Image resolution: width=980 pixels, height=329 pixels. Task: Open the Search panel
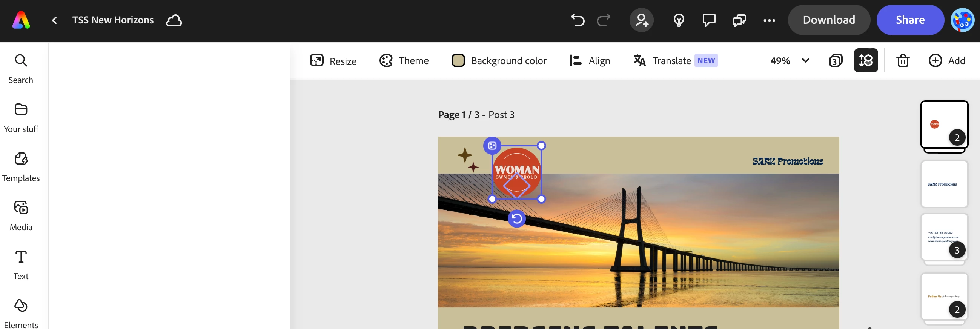(21, 68)
